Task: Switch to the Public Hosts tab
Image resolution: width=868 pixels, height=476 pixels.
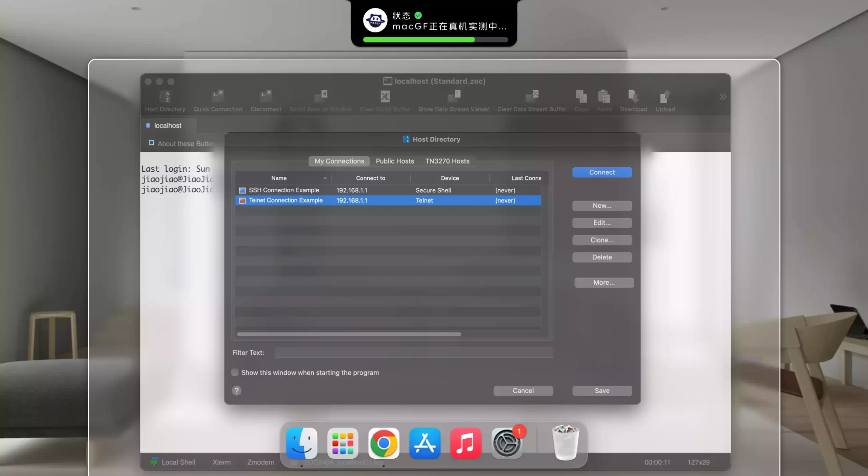Action: [x=395, y=161]
